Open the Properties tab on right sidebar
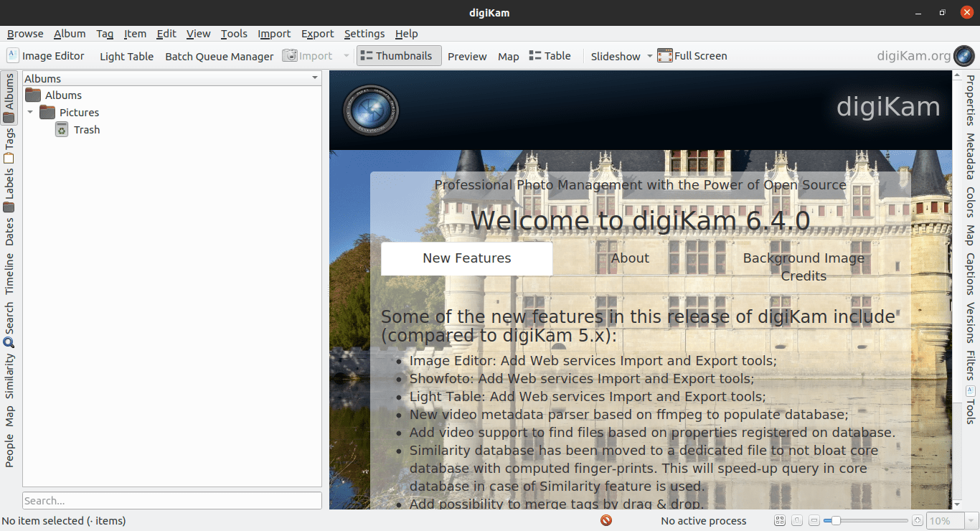 (970, 100)
